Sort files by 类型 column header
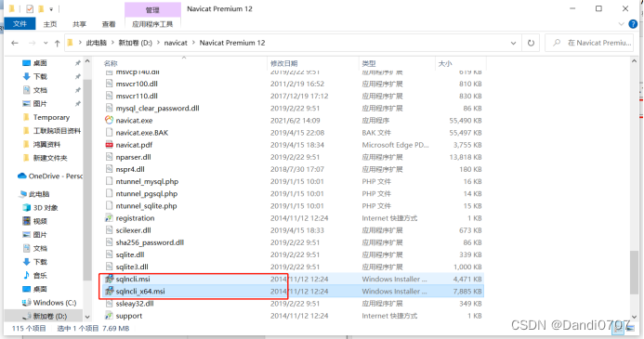 pos(368,63)
